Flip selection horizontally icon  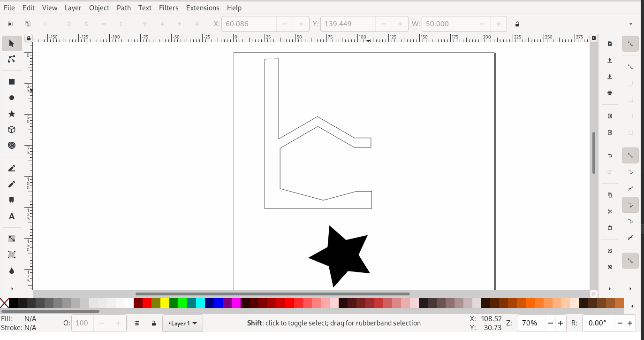tap(104, 24)
